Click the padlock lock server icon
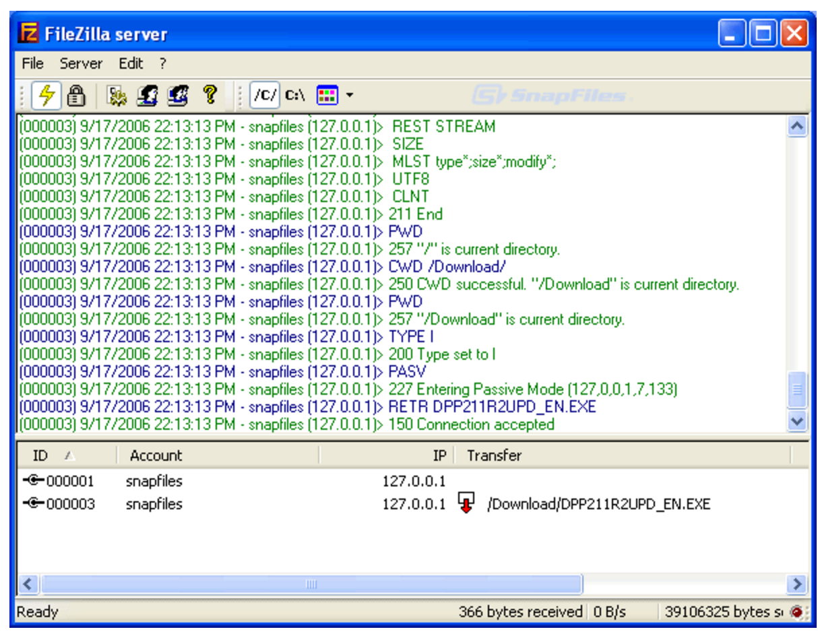The image size is (818, 644). click(x=76, y=96)
